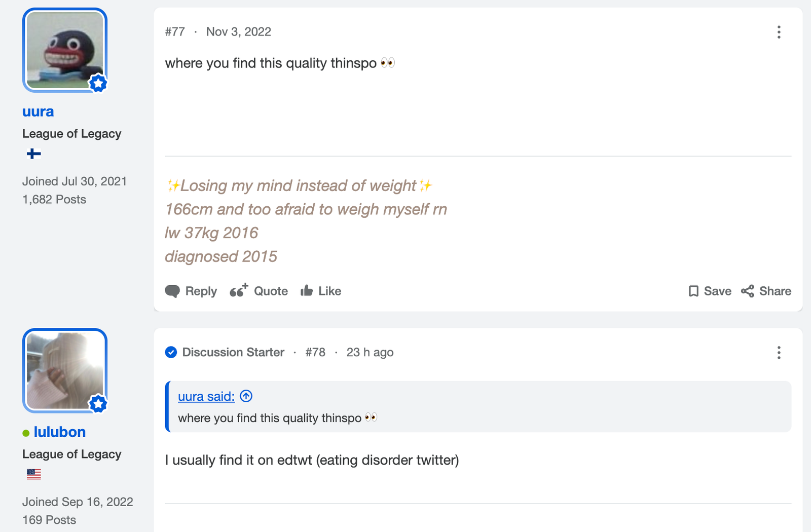Click the Share network icon
811x532 pixels.
[747, 291]
